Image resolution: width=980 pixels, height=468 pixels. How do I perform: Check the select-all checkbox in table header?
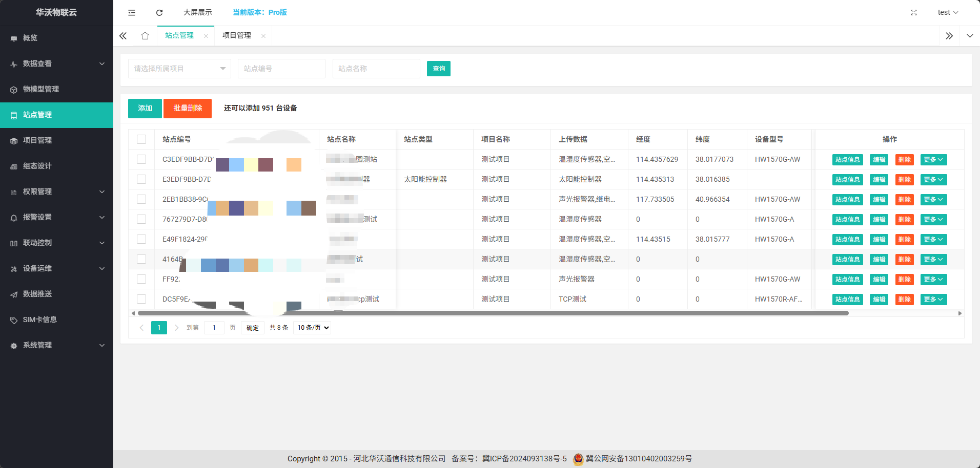pos(141,139)
